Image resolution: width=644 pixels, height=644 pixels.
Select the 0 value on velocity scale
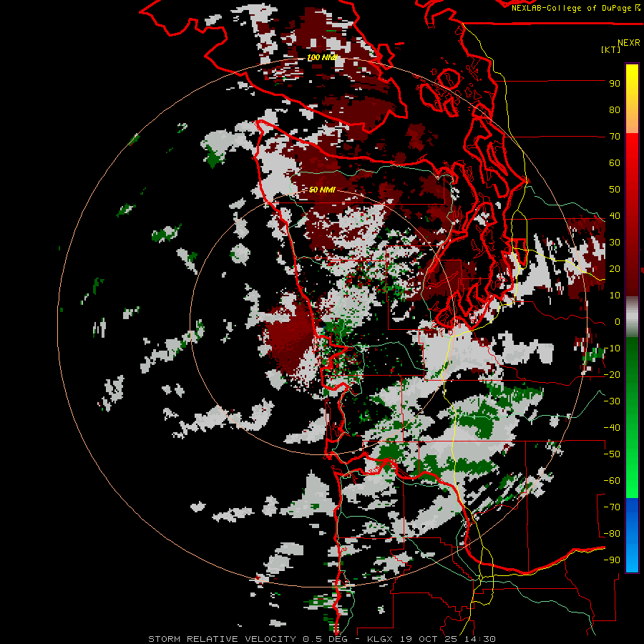[x=617, y=322]
